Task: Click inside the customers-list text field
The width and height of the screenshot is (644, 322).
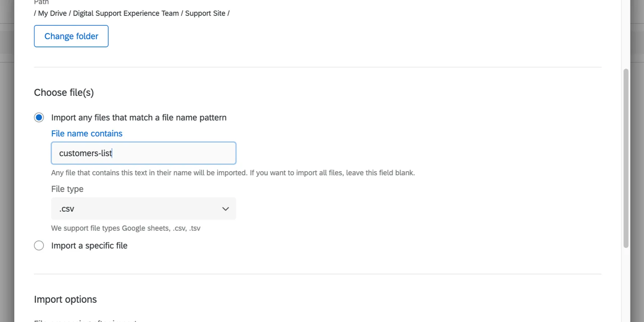Action: click(143, 153)
